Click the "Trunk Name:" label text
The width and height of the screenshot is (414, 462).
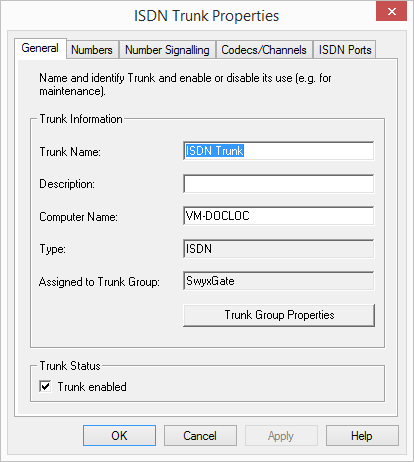click(70, 152)
